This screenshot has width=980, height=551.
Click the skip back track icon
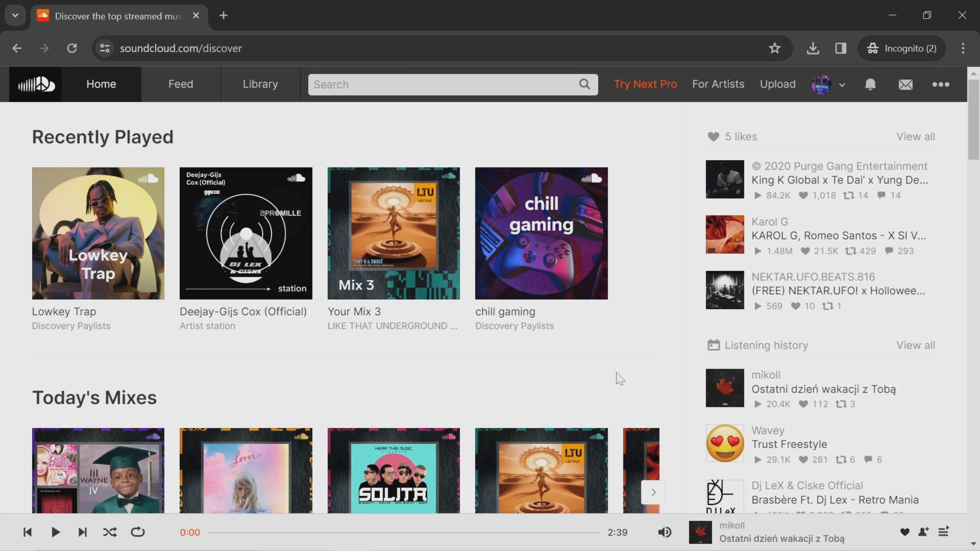27,532
